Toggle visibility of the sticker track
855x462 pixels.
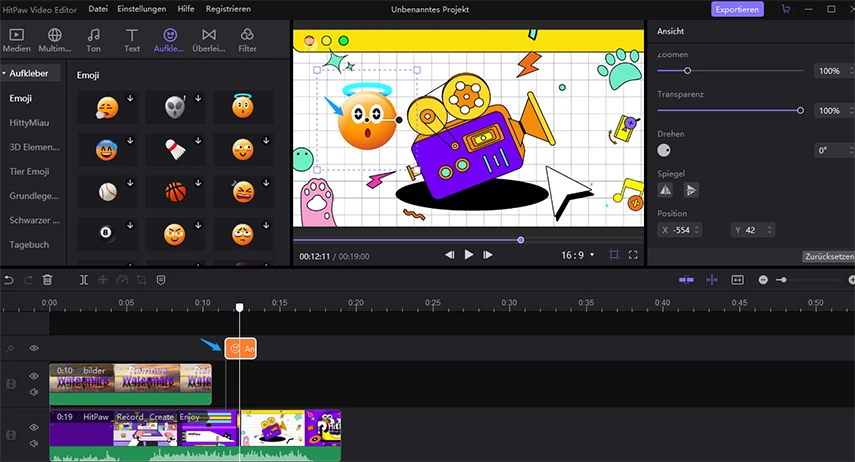click(x=34, y=348)
